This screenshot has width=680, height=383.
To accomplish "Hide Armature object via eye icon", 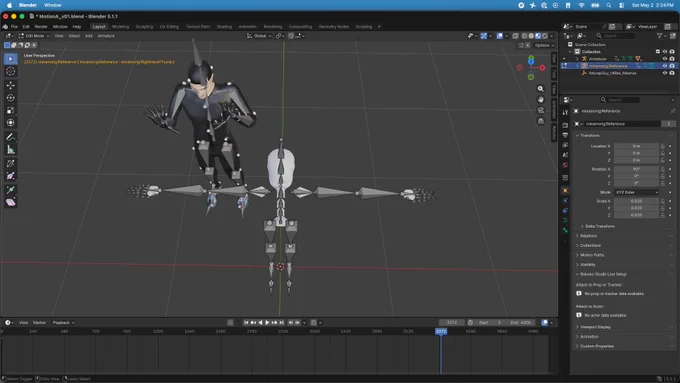I will (x=664, y=59).
